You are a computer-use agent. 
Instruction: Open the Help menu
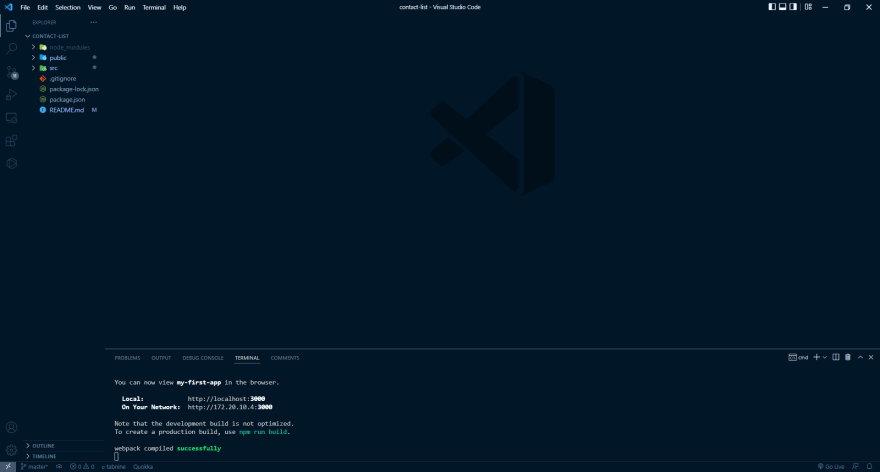click(180, 7)
